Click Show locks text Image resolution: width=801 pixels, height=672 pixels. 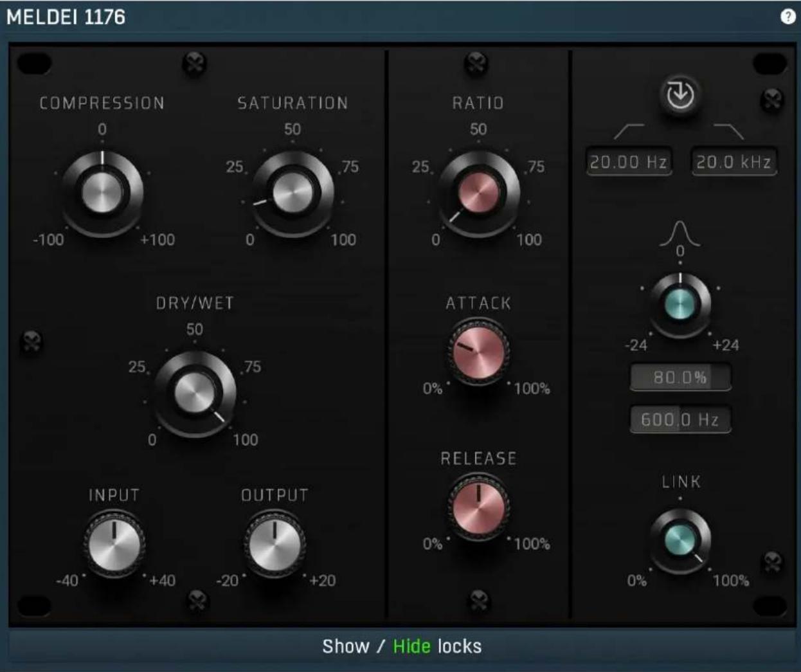[x=346, y=646]
